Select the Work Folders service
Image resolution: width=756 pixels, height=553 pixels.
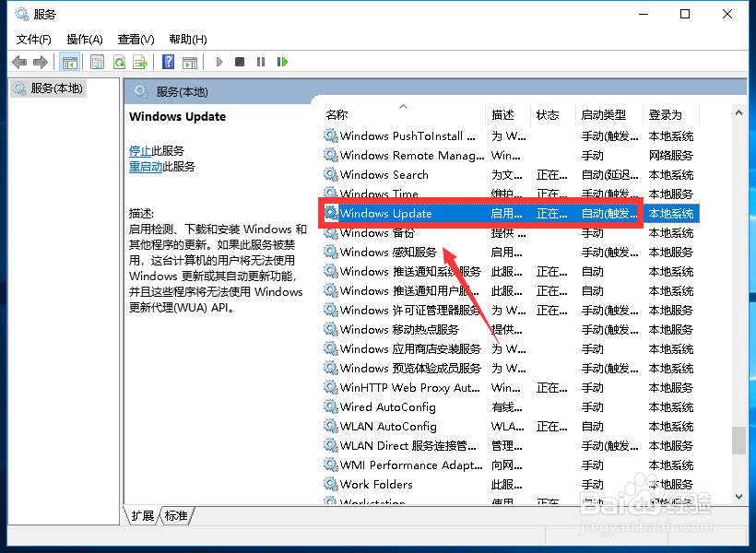pyautogui.click(x=511, y=484)
